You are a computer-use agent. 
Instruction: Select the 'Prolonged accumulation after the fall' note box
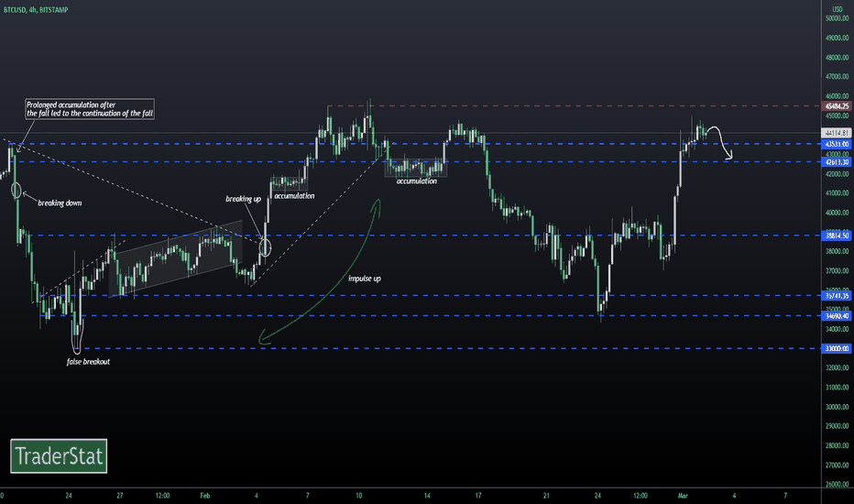coord(90,109)
